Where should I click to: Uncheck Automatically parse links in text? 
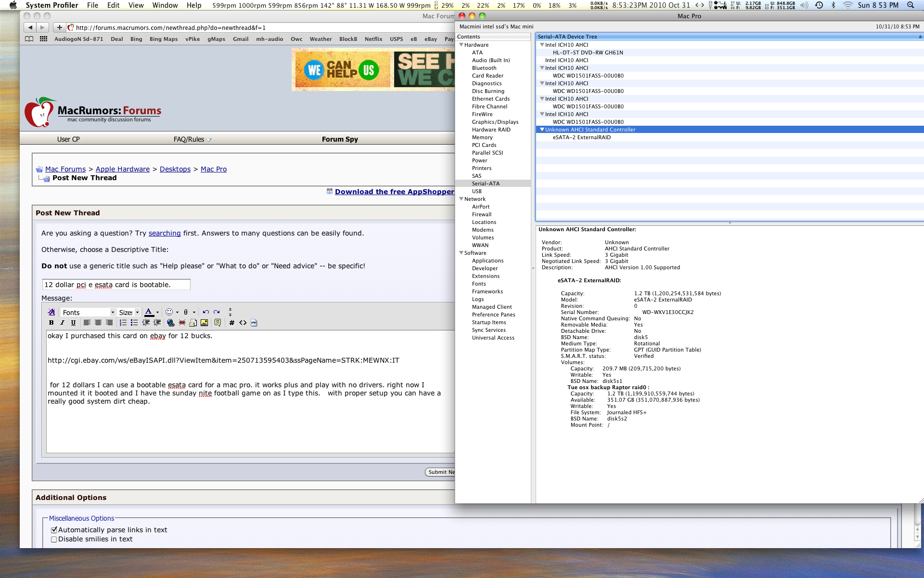(54, 529)
